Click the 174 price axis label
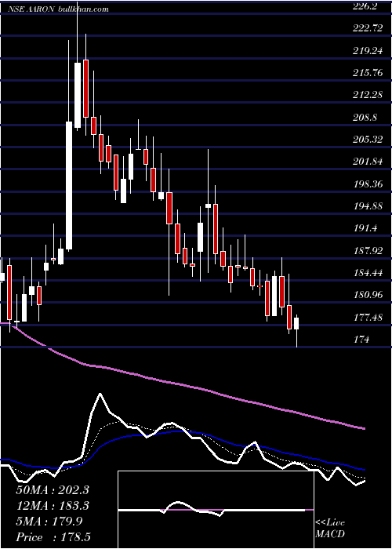The height and width of the screenshot is (549, 392). pyautogui.click(x=361, y=339)
